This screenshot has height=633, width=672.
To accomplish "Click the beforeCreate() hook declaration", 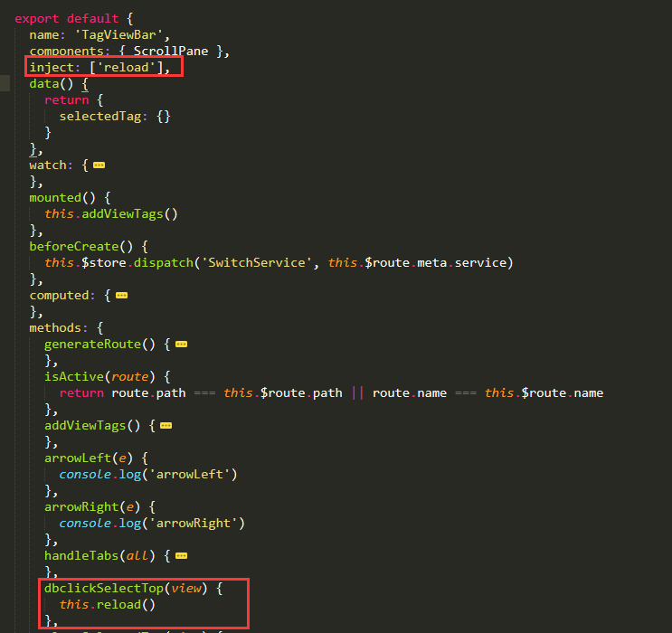I will click(x=89, y=247).
